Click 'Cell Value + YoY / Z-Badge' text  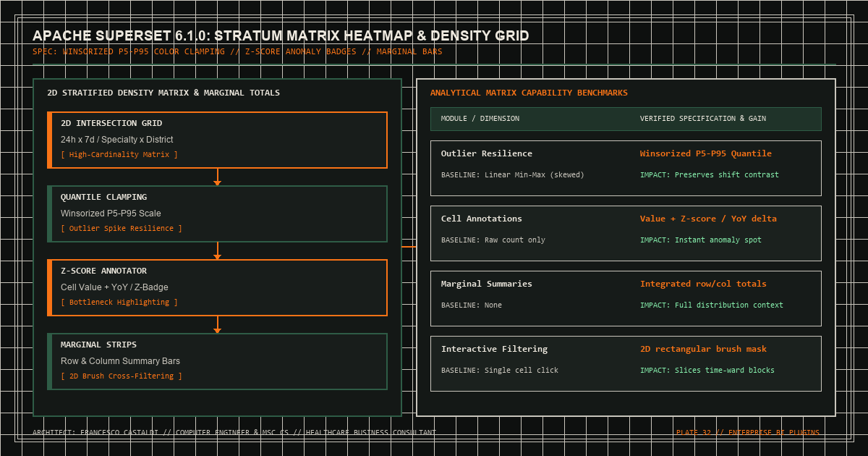click(x=114, y=287)
